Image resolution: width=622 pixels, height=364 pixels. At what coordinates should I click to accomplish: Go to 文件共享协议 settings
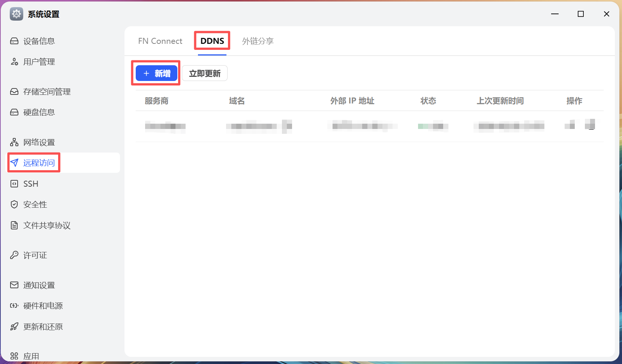[47, 225]
